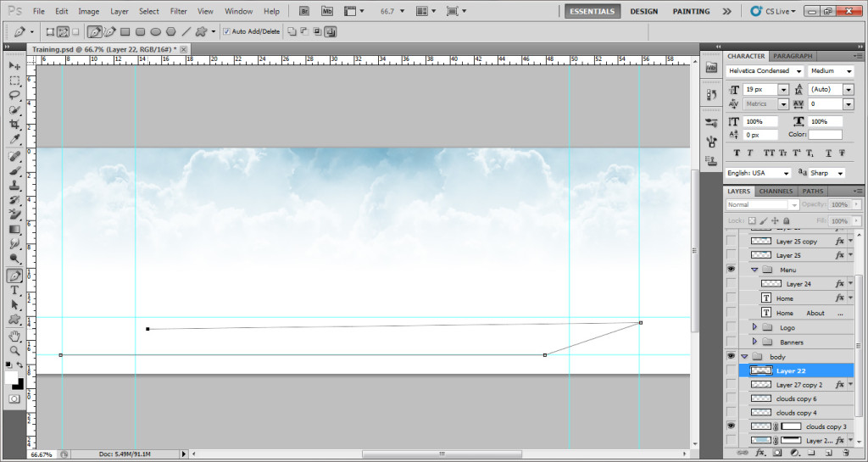868x462 pixels.
Task: Collapse the Menu layer group
Action: pos(754,270)
